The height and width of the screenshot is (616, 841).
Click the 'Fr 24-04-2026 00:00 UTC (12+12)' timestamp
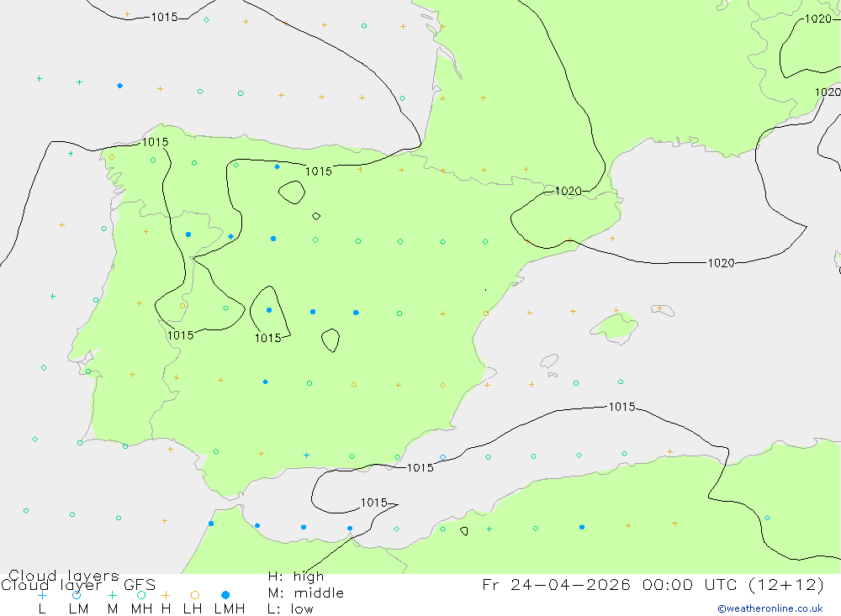click(x=653, y=584)
